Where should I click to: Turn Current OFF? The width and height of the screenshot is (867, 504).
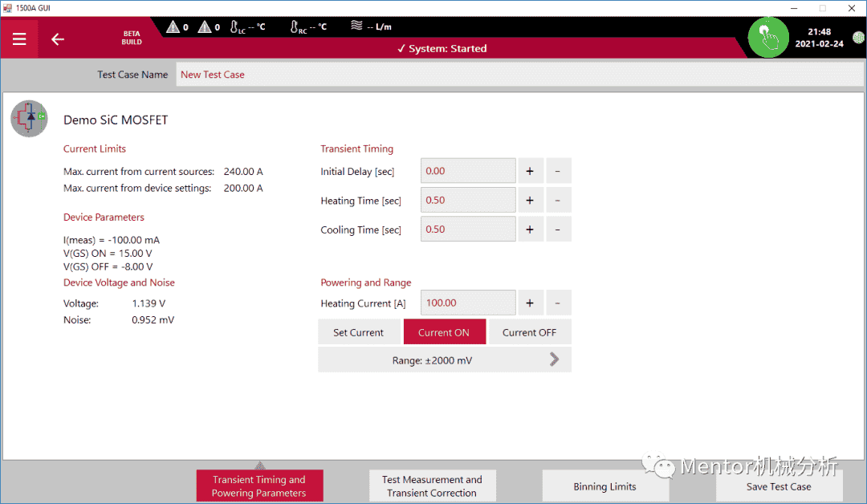pos(529,332)
